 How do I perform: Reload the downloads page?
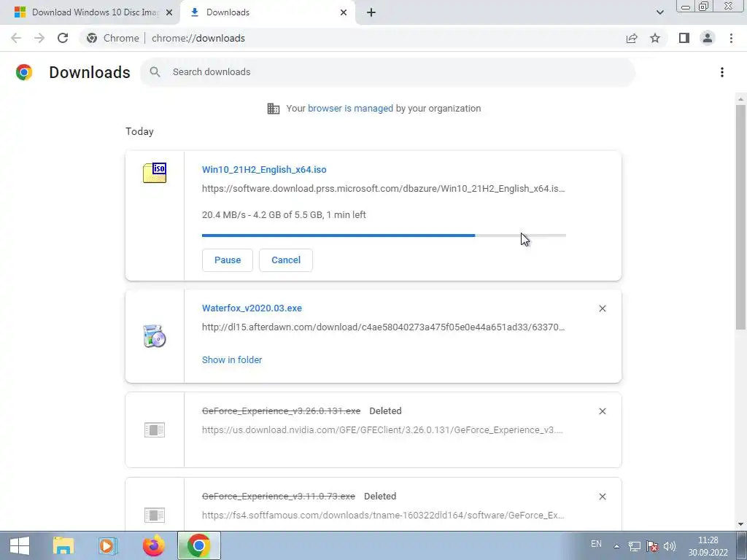[63, 38]
